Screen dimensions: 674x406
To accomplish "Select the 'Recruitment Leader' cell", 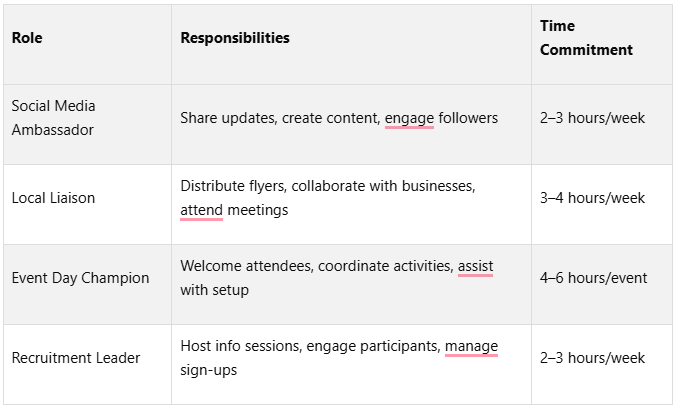I will (x=76, y=358).
